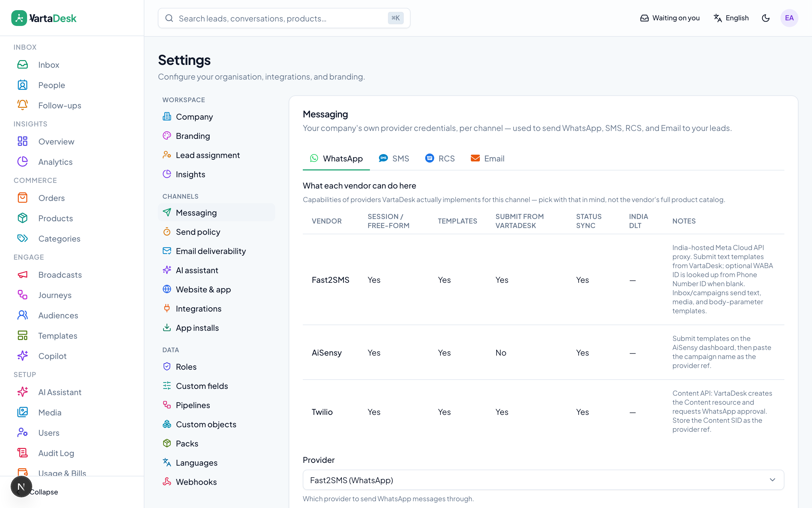Viewport: 812px width, 508px height.
Task: Open the Follow-ups bell icon
Action: 23,105
